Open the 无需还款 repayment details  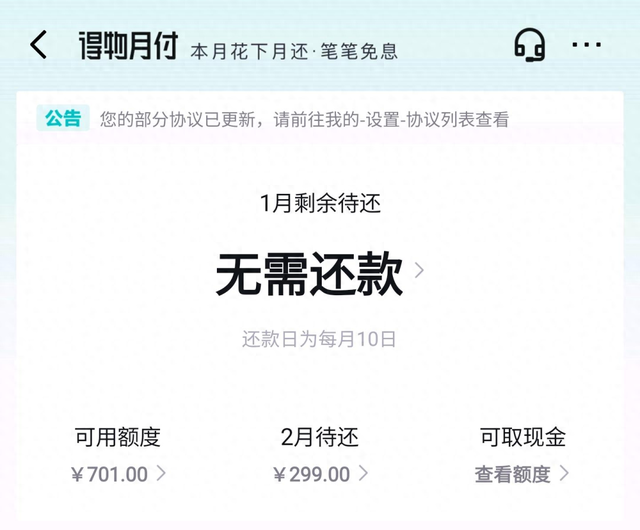[309, 274]
